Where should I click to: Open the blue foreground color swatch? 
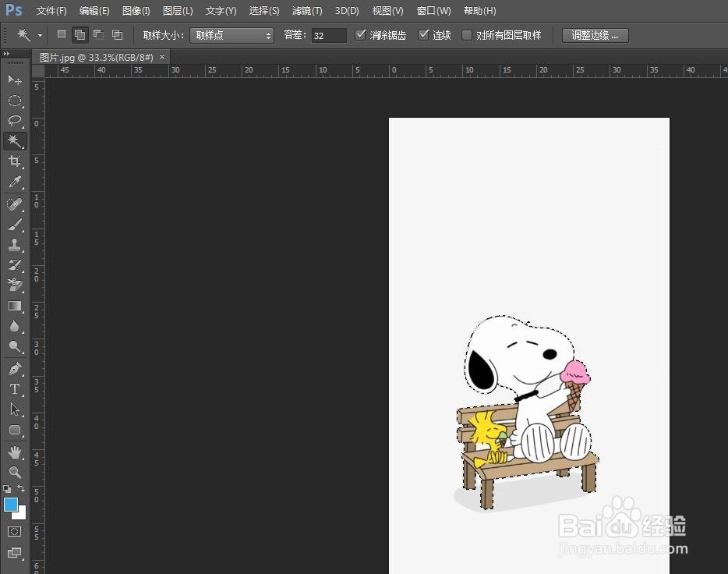pos(11,504)
